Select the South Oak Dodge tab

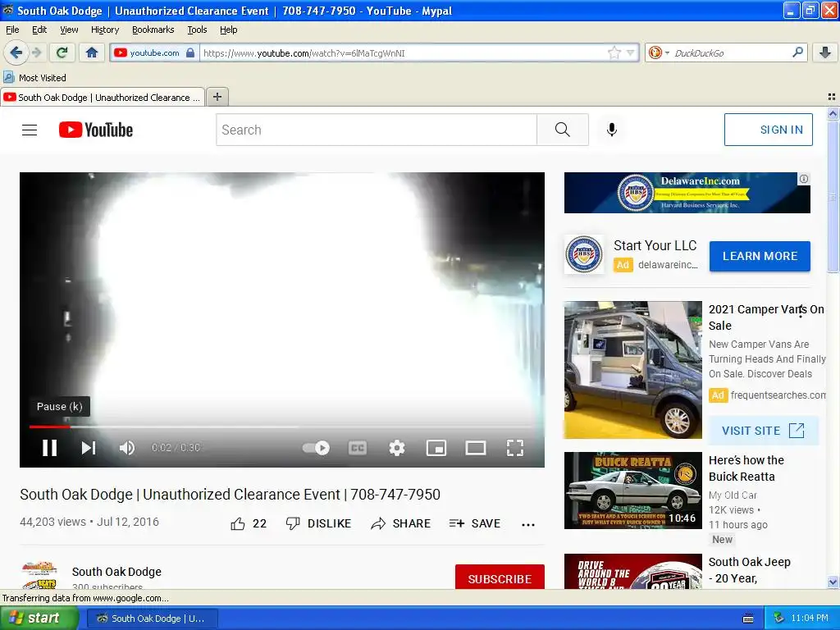[103, 98]
